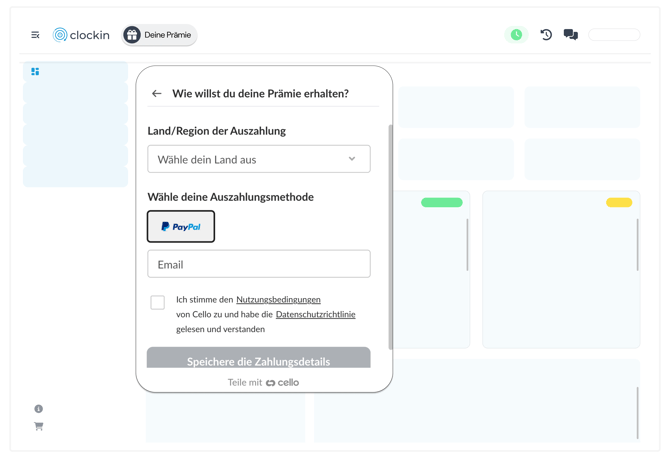Click the cello logo link
The height and width of the screenshot is (458, 670).
tap(283, 383)
